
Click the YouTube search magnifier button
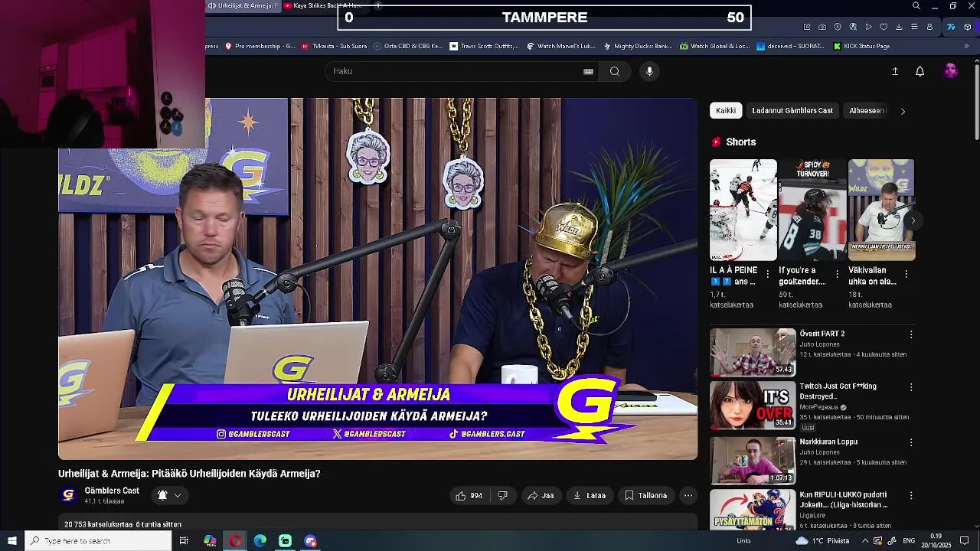(x=614, y=71)
